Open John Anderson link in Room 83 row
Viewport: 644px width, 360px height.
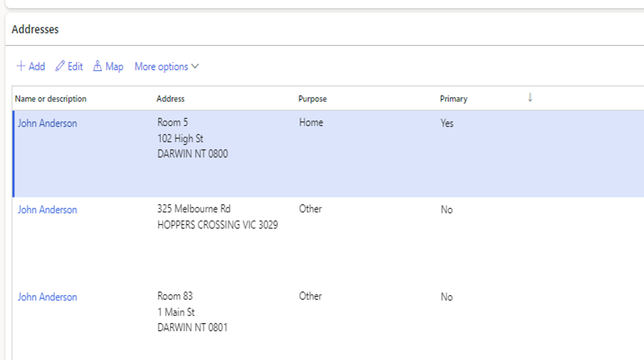pyautogui.click(x=48, y=297)
